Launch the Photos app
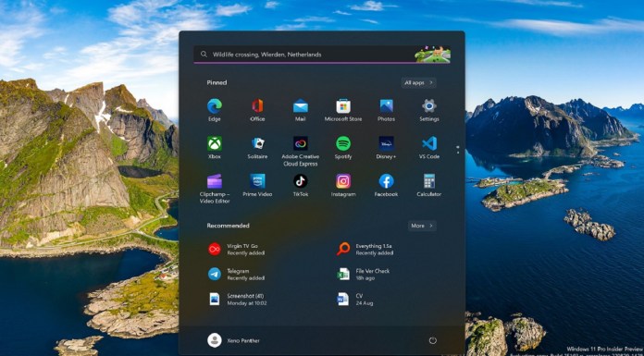 386,110
